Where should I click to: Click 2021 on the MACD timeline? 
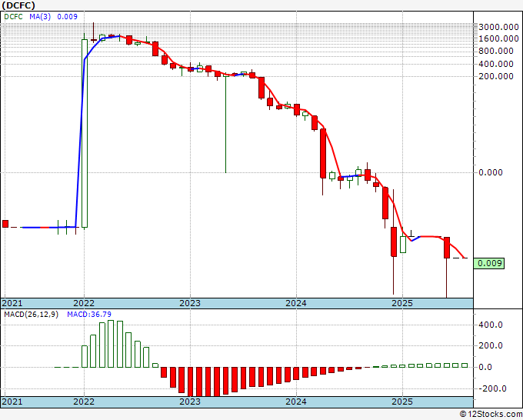click(12, 402)
